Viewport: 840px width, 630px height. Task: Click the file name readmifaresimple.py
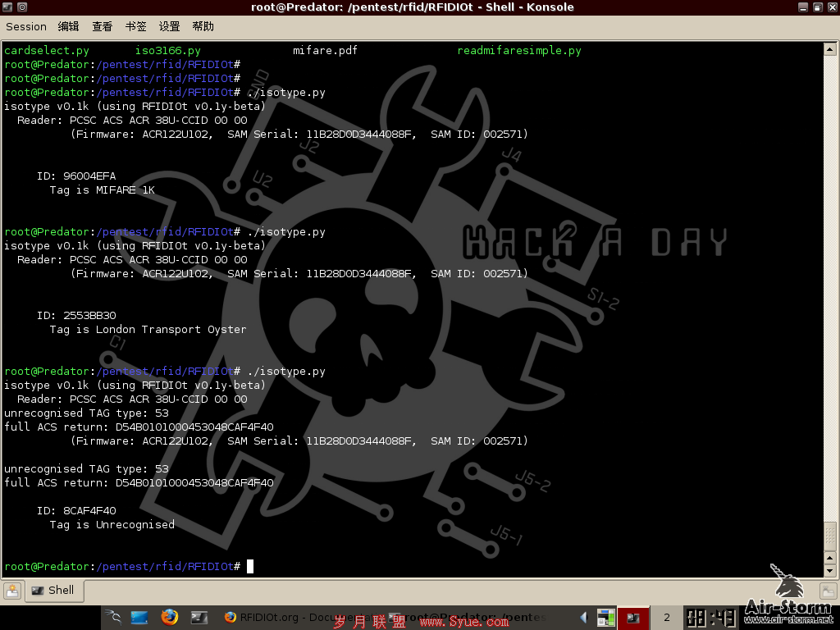point(519,50)
